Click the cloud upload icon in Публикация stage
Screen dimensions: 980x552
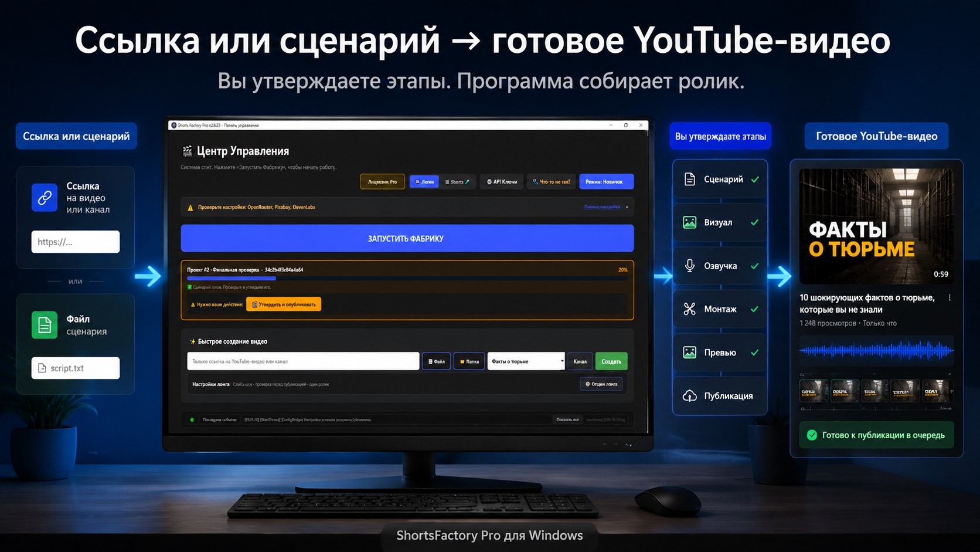[x=690, y=396]
